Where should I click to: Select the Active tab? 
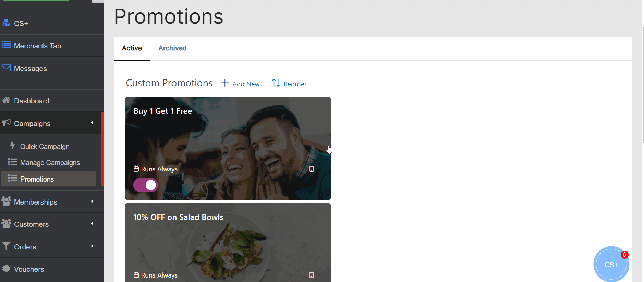[132, 48]
